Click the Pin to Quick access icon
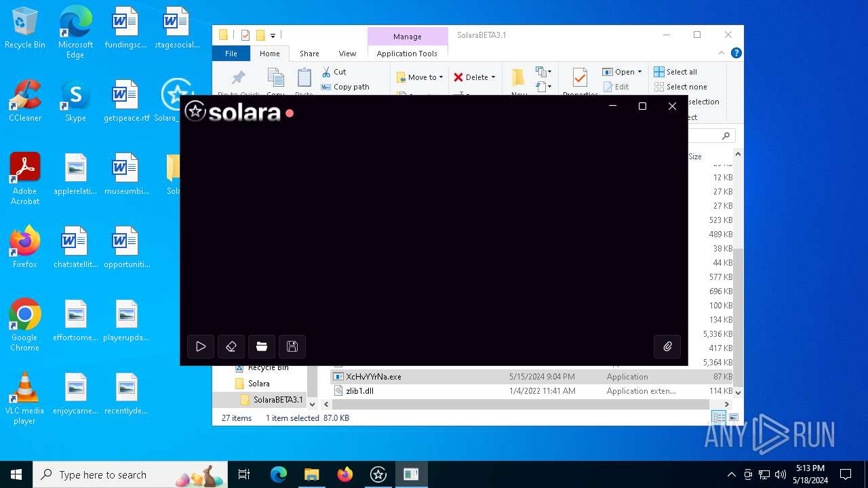The height and width of the screenshot is (488, 868). click(x=239, y=78)
